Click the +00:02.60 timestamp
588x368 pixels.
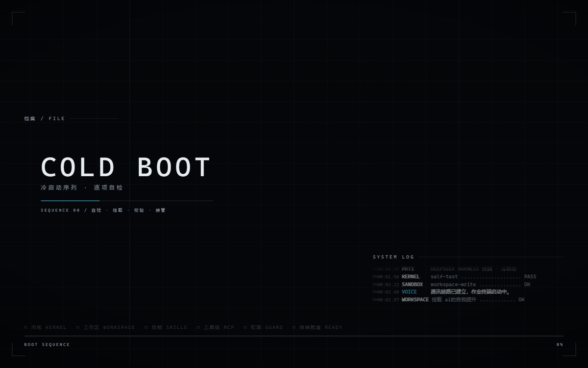point(387,292)
